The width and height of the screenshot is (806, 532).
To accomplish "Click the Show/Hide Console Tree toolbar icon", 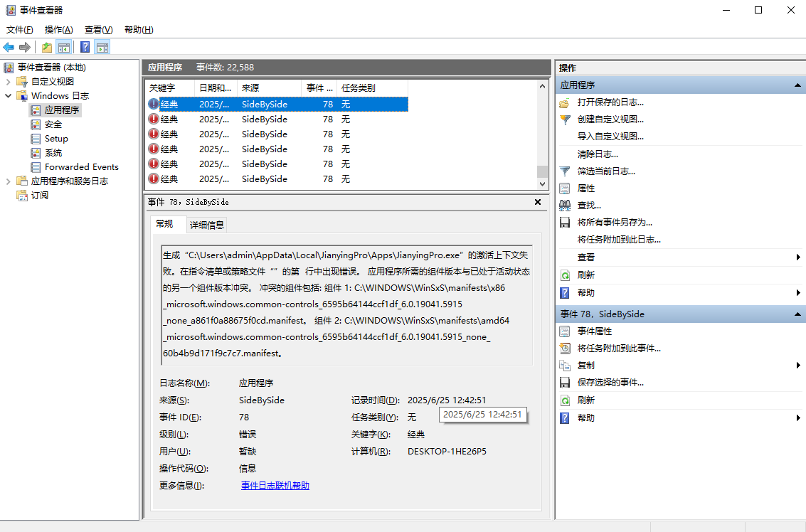I will point(64,48).
